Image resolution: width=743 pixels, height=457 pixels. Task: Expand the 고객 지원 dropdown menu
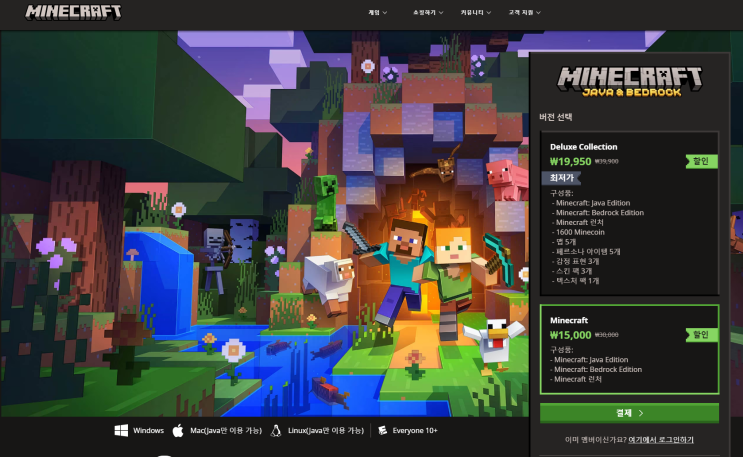pos(525,13)
